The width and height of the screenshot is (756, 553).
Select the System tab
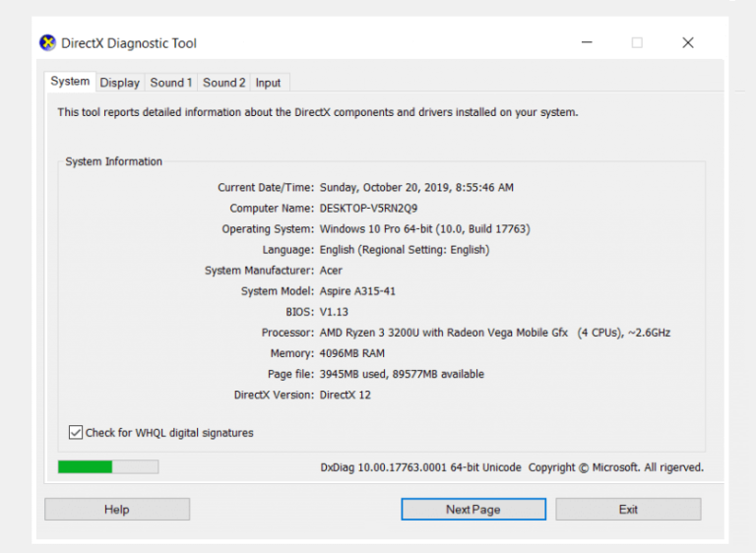click(70, 81)
